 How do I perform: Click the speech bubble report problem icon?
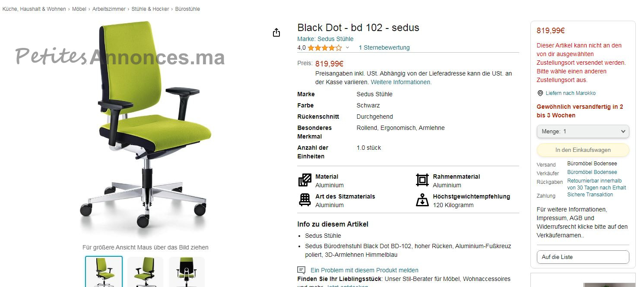pyautogui.click(x=301, y=270)
